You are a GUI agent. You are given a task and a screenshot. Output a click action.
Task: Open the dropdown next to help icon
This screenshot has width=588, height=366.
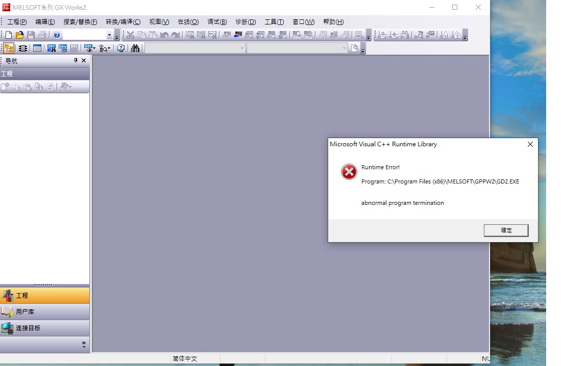[x=109, y=35]
